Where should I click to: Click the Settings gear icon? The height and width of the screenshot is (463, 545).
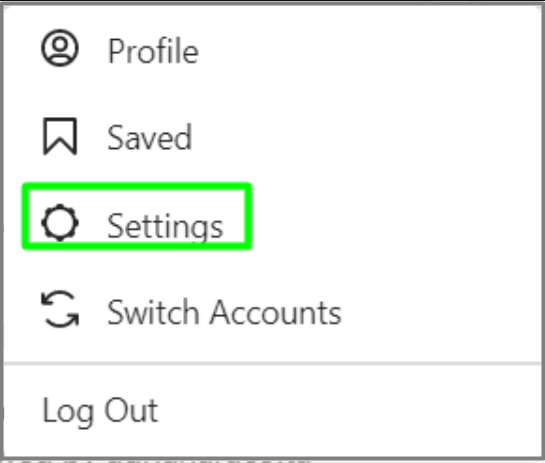click(x=60, y=222)
